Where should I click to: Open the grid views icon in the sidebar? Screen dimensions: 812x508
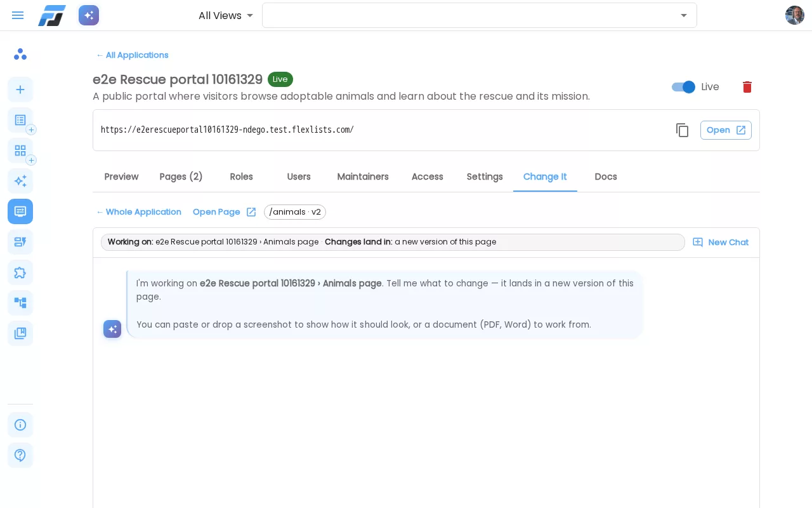tap(20, 150)
